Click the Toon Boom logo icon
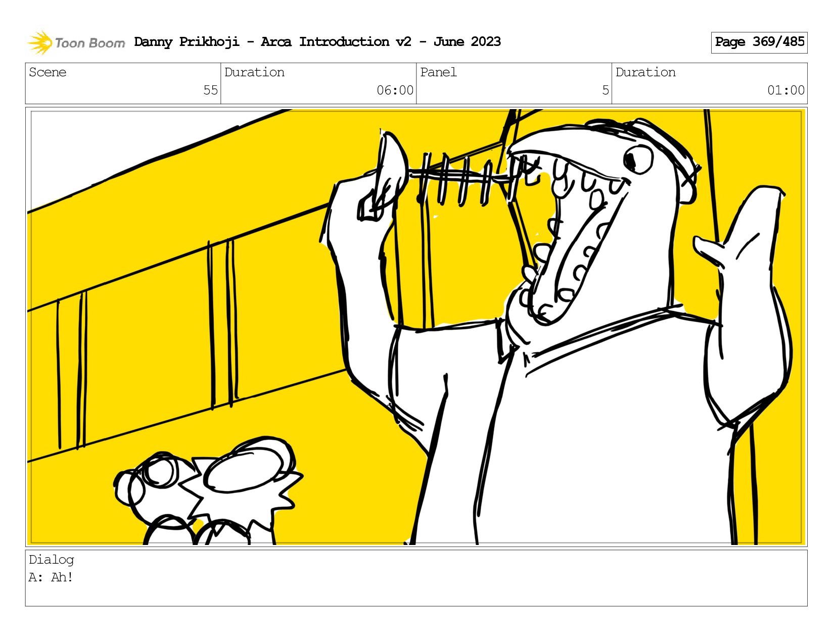This screenshot has height=644, width=834. click(x=39, y=42)
